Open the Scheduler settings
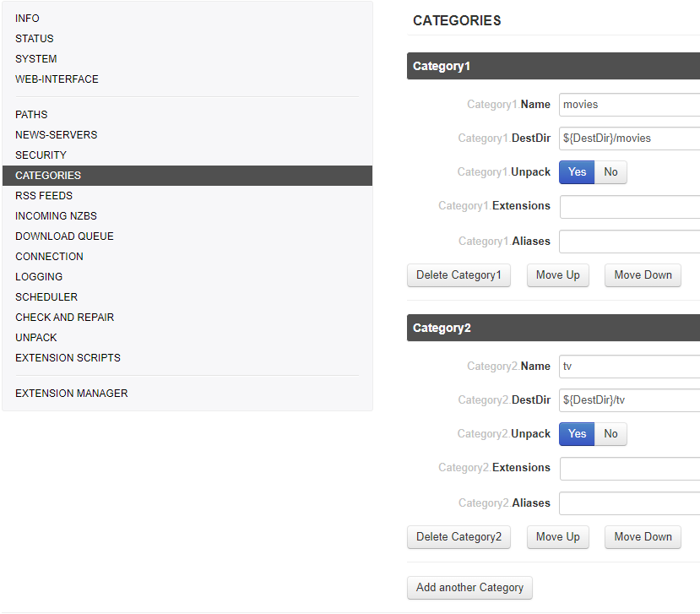Screen dimensions: 700x614 tap(46, 297)
